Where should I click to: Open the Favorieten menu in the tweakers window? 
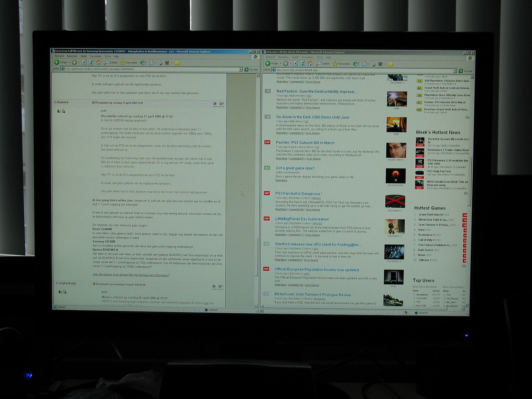click(x=96, y=56)
